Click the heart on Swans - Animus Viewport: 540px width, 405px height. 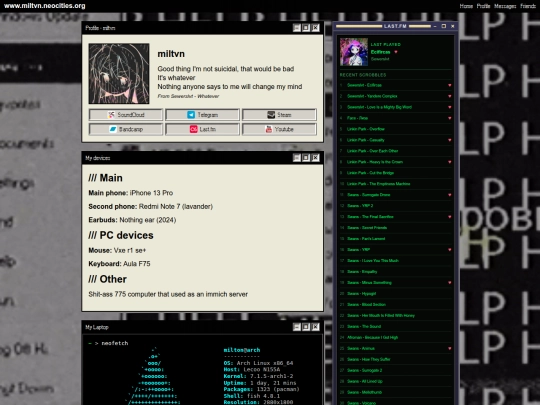pos(449,349)
